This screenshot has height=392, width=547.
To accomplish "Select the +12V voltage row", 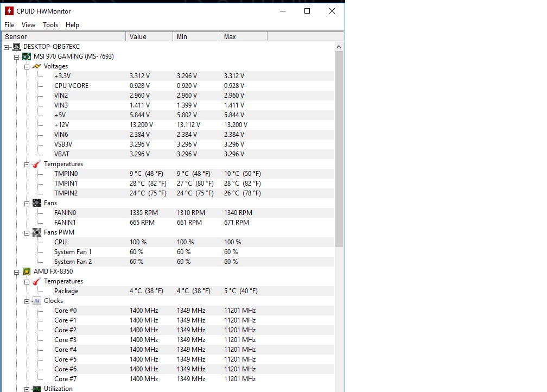I will coord(194,125).
